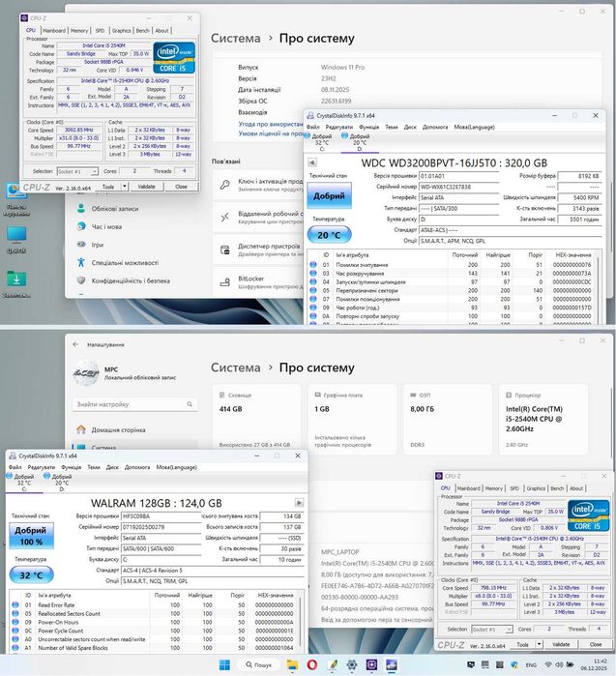The height and width of the screenshot is (676, 616).
Task: Select disk C: tab in WDC CrystalDiskInfo window
Action: click(x=322, y=143)
